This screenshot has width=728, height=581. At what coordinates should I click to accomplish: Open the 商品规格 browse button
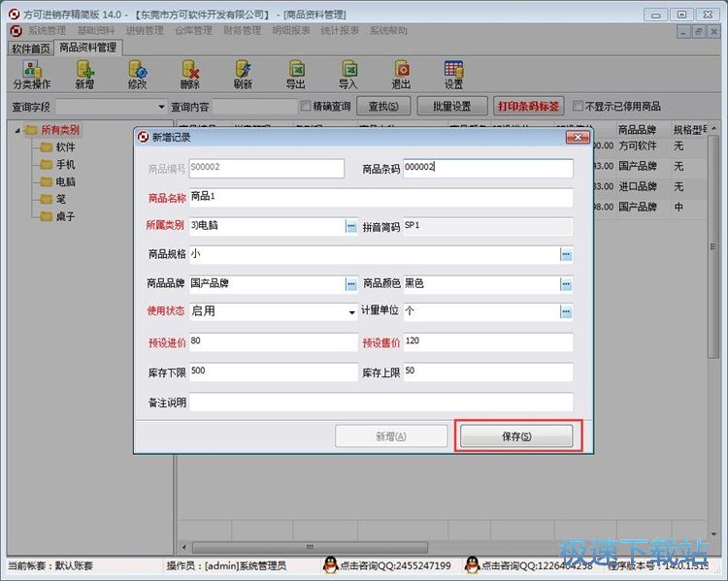(566, 255)
